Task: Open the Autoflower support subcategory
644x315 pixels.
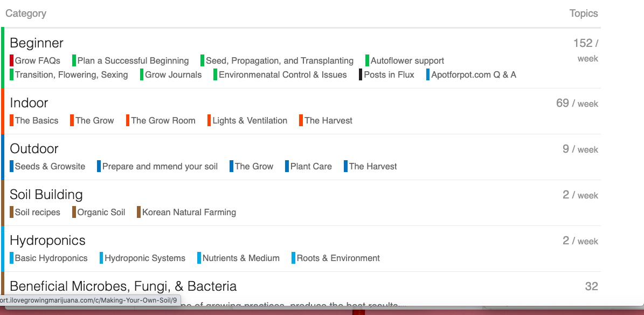Action: click(407, 61)
